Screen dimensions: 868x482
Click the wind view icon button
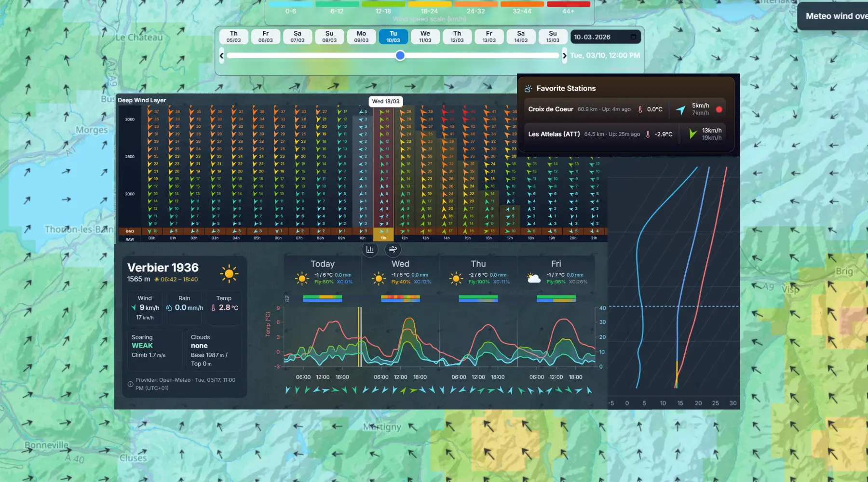point(393,249)
